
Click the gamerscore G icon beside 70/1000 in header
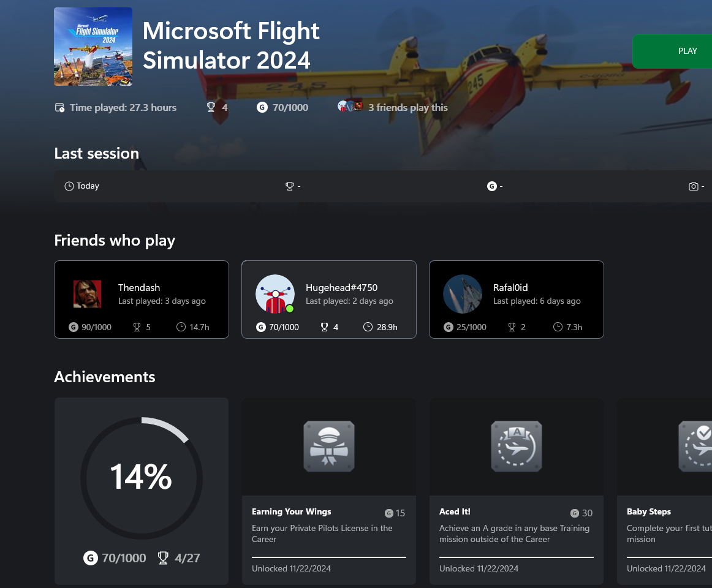coord(262,107)
